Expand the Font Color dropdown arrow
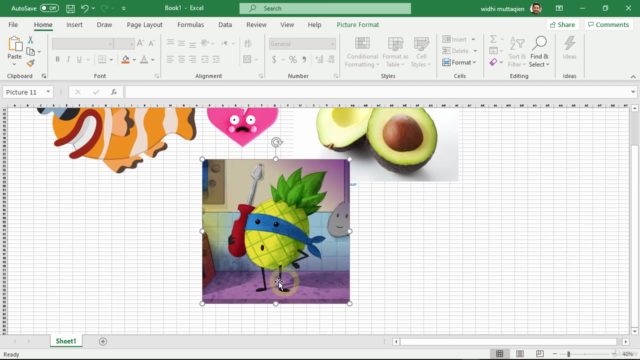The height and width of the screenshot is (360, 640). (153, 60)
